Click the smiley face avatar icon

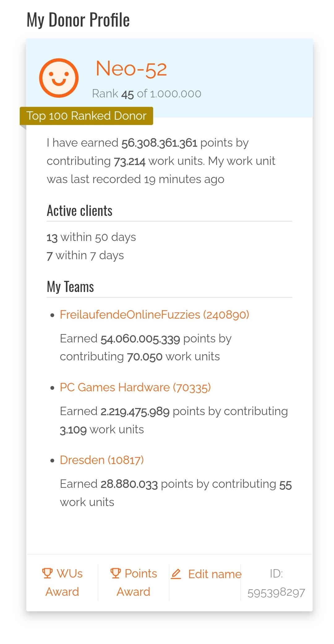(x=59, y=78)
